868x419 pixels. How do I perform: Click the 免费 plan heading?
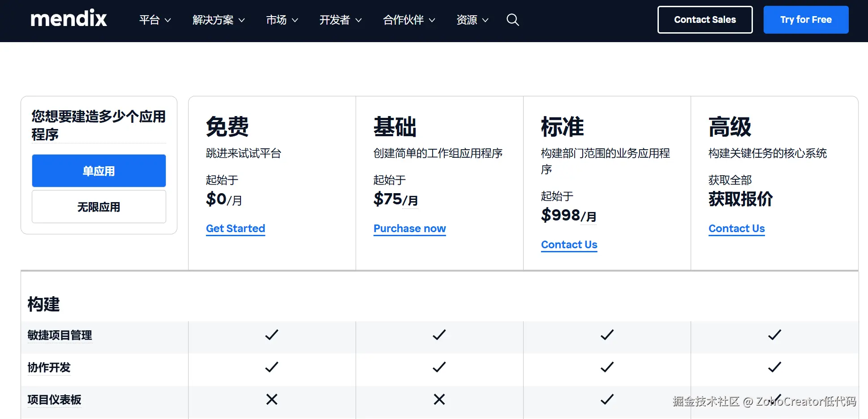228,126
